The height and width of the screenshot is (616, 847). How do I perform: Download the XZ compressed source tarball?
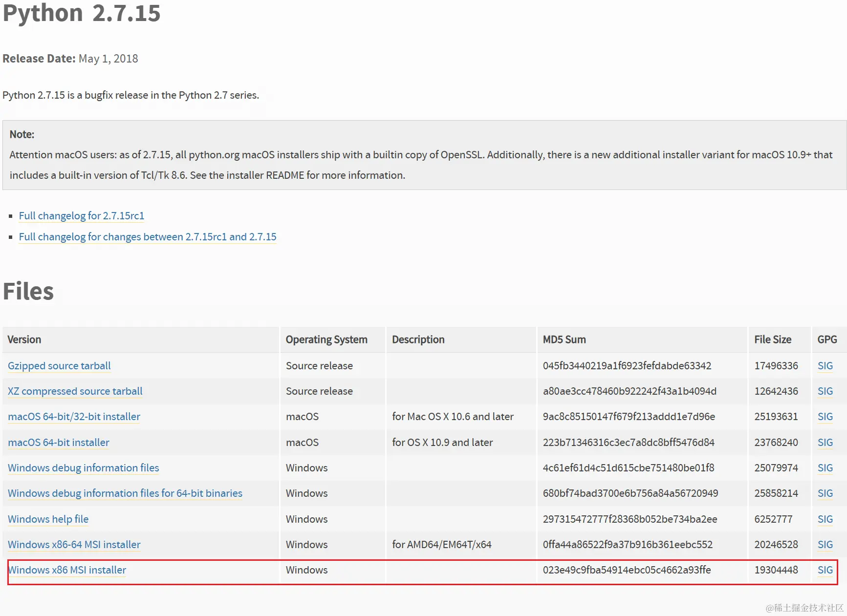(75, 391)
